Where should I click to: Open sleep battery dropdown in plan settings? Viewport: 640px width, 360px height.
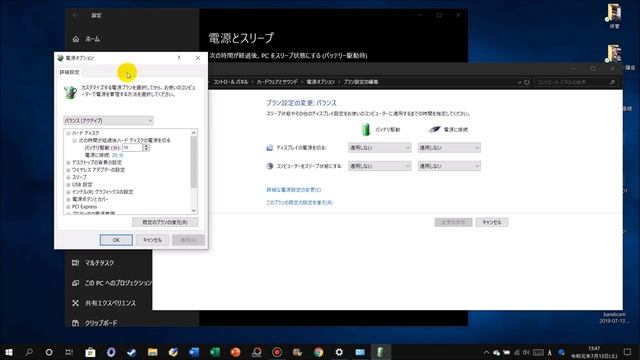pos(380,166)
